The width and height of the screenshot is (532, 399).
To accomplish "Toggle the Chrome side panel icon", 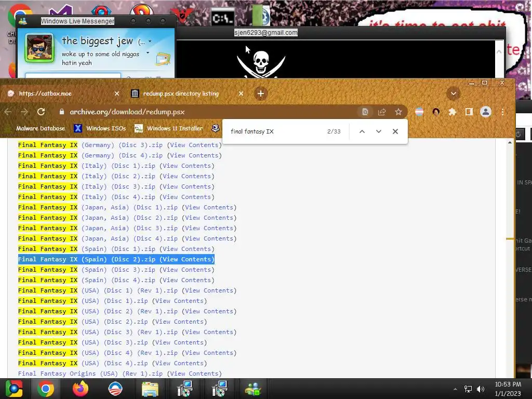I will (469, 112).
